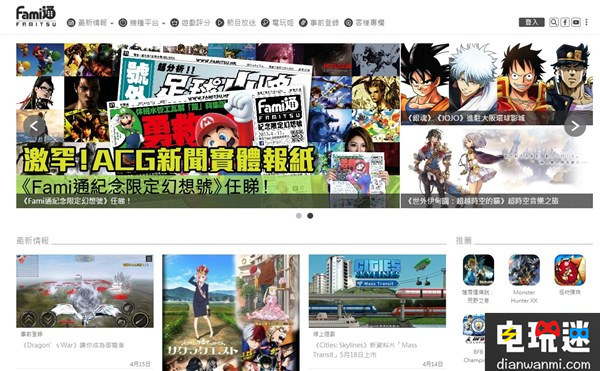Screen dimensions: 600x371
Task: Open the 客梯專欄 nav item
Action: [x=370, y=23]
